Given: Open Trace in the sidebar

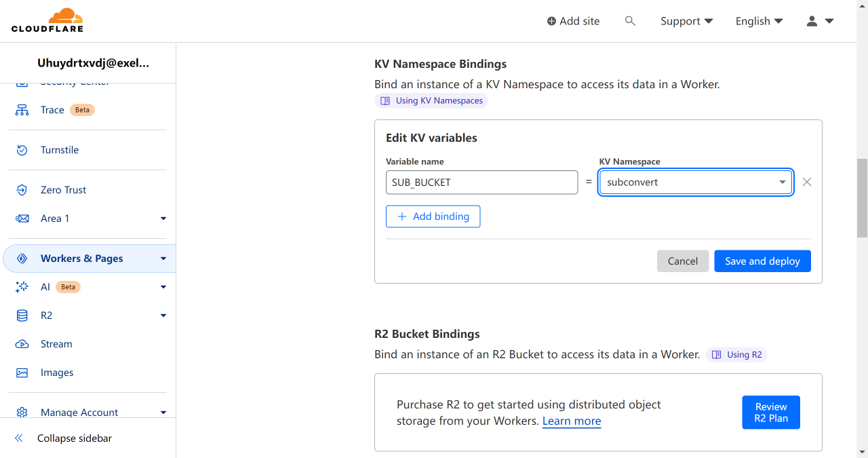Looking at the screenshot, I should click(52, 110).
